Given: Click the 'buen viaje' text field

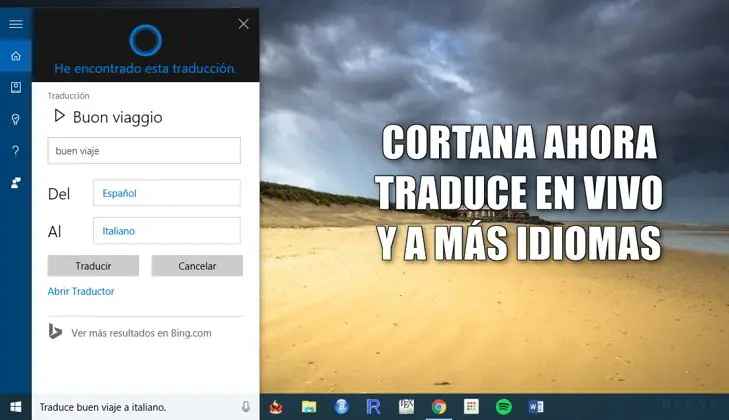Looking at the screenshot, I should click(144, 151).
